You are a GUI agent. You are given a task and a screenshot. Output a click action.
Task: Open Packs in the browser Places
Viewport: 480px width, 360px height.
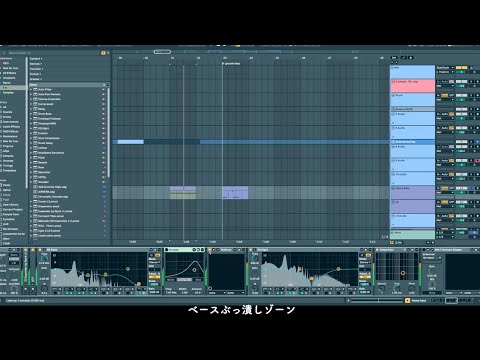click(6, 185)
